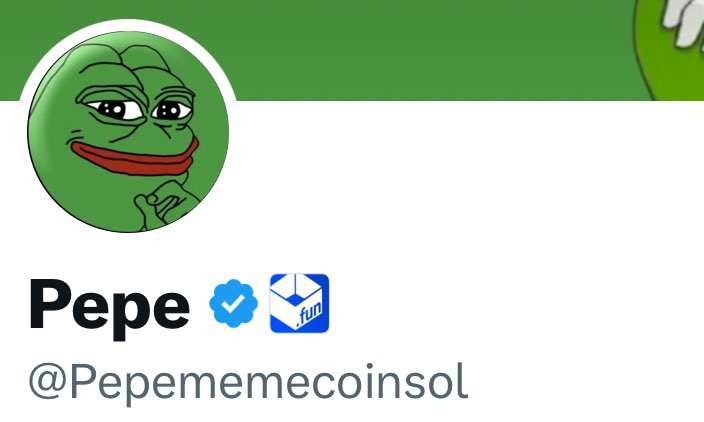Click the partial frog image in banner corner

coord(669,49)
